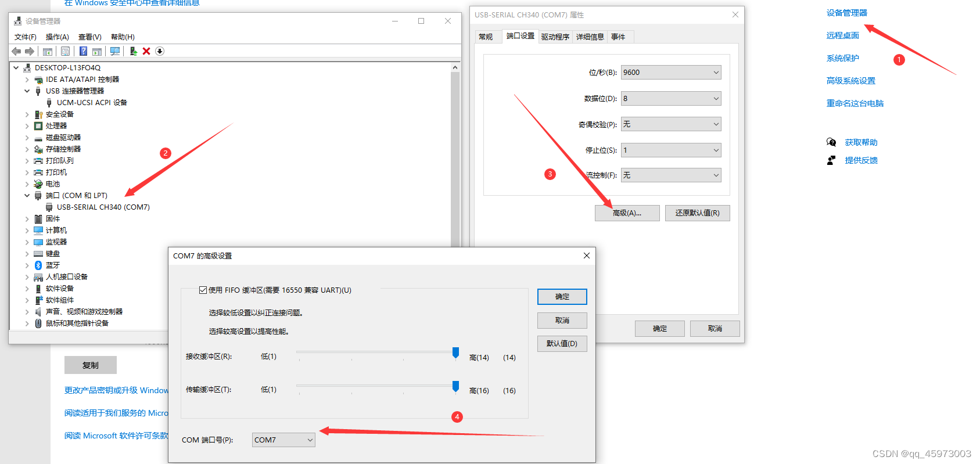Click the mouse and pointing devices icon
Image resolution: width=980 pixels, height=464 pixels.
pos(38,323)
